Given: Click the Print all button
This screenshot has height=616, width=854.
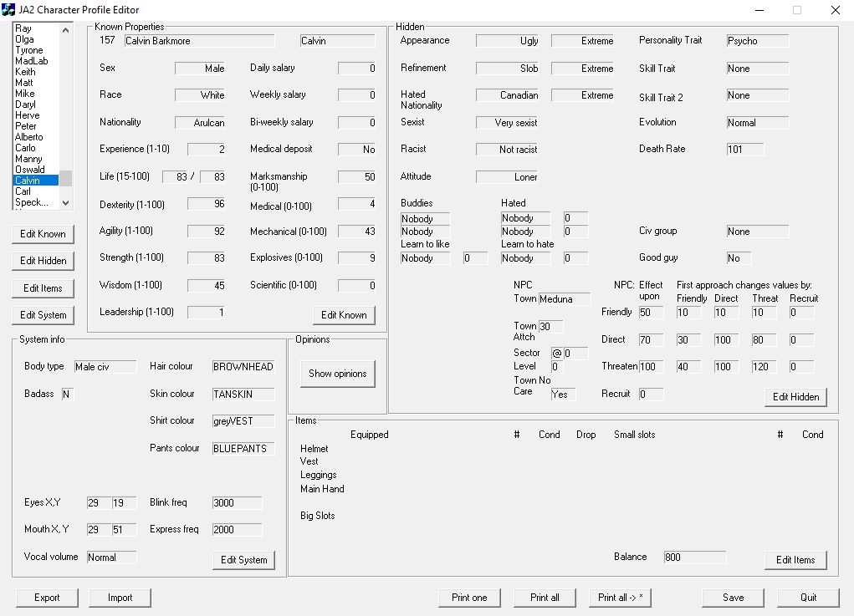Looking at the screenshot, I should point(545,598).
